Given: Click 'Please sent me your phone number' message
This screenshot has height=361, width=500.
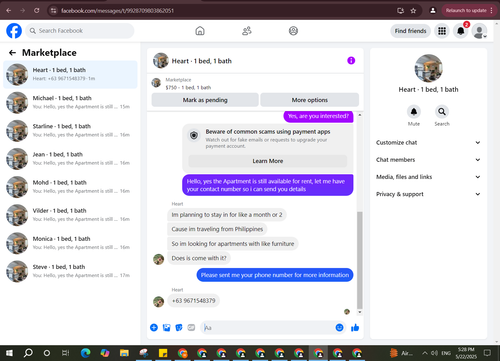Looking at the screenshot, I should pos(275,275).
